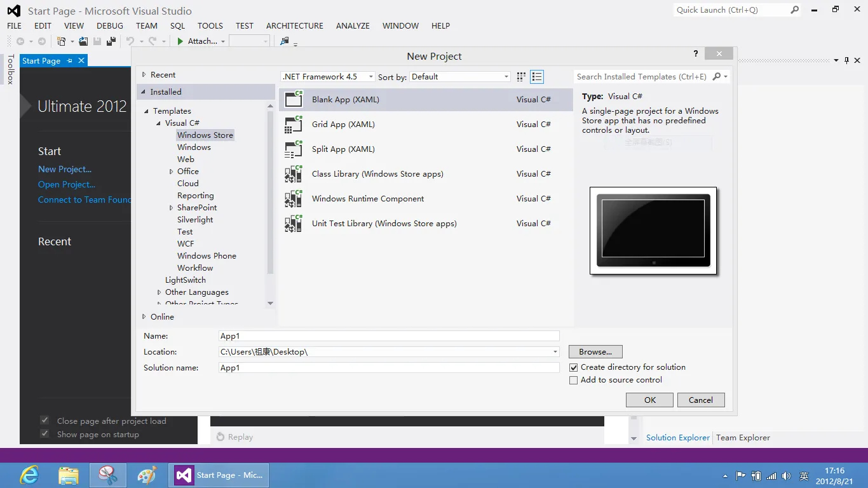Select the Windows Runtime Component template icon
Image resolution: width=868 pixels, height=488 pixels.
pyautogui.click(x=294, y=199)
